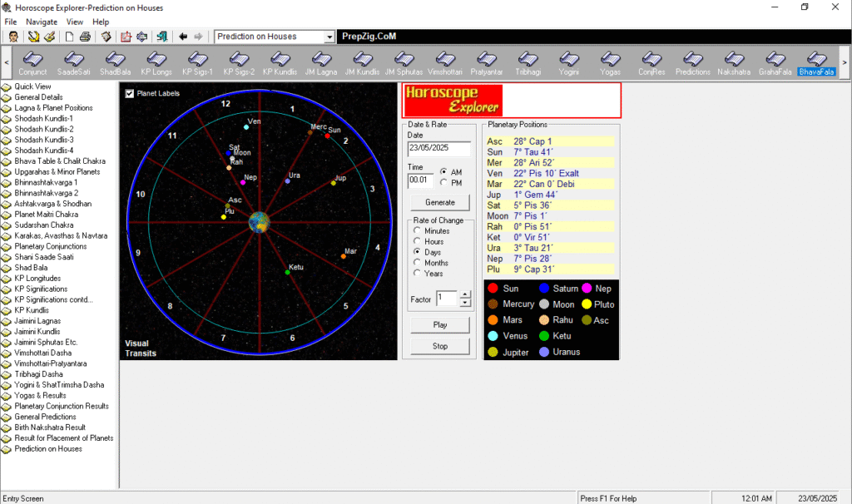This screenshot has height=504, width=852.
Task: Set rate of change to Months
Action: [x=417, y=263]
